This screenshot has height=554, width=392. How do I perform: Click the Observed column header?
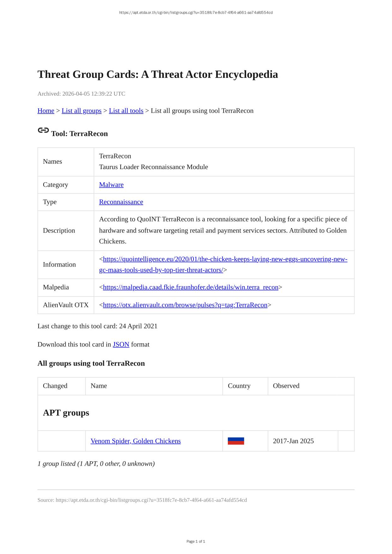286,386
